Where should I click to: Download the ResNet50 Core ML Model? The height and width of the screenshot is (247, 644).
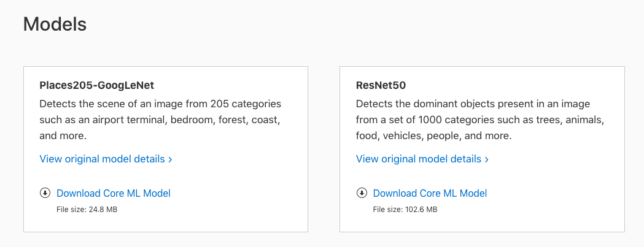(x=430, y=193)
